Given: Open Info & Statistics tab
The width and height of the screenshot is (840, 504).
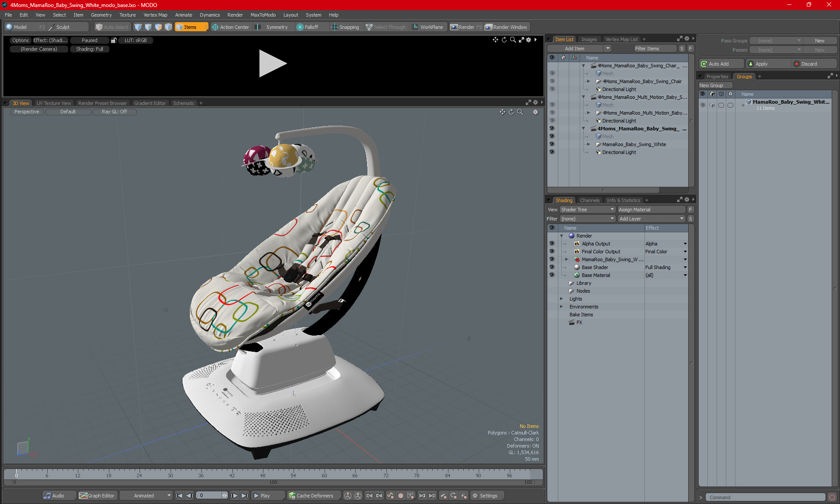Looking at the screenshot, I should 623,200.
